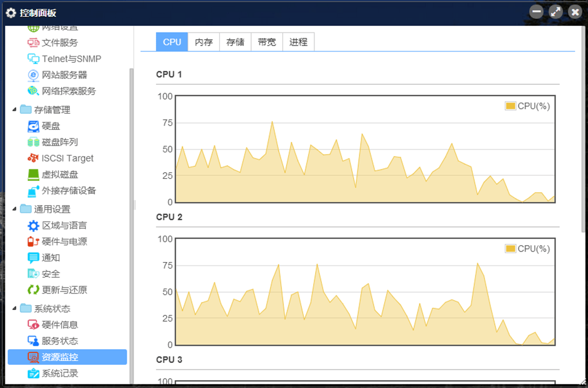Open ISCSI Target red icon

click(33, 158)
